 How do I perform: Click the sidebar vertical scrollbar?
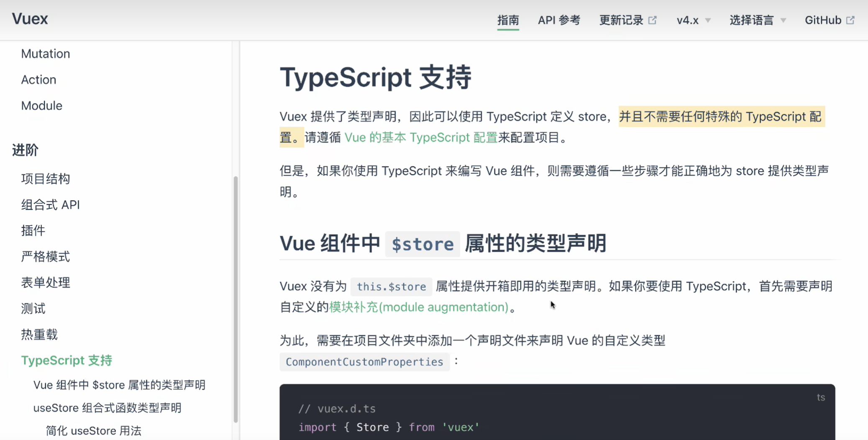click(x=236, y=299)
